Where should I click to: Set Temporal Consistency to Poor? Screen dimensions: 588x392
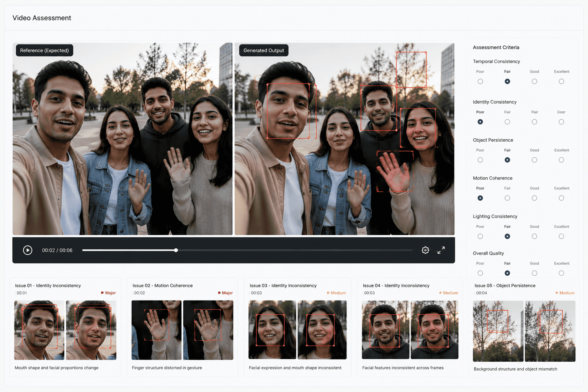pyautogui.click(x=480, y=82)
